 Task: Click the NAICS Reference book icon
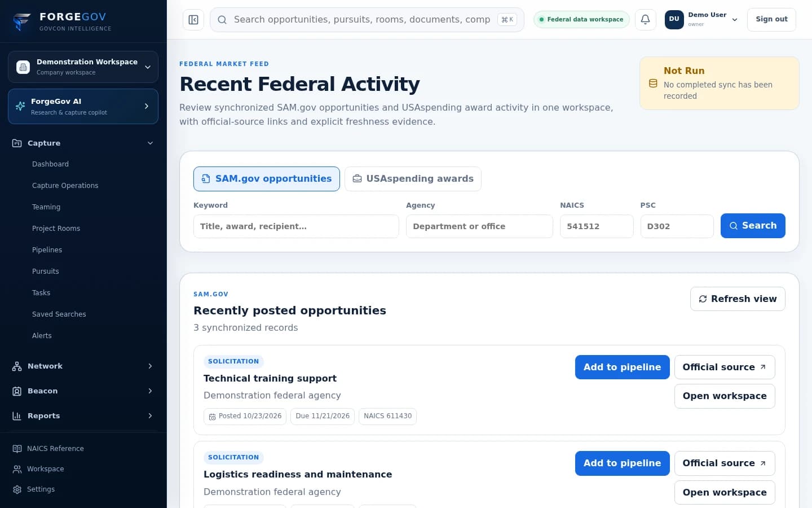[x=17, y=449]
